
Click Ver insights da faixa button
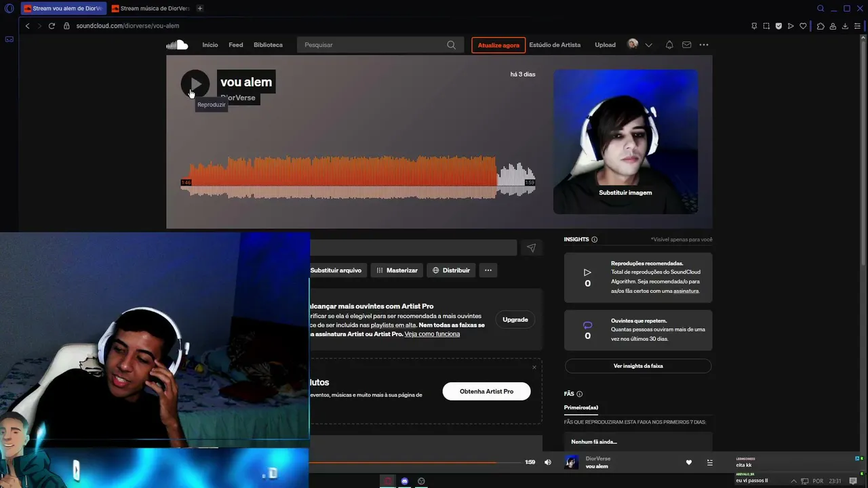click(x=638, y=366)
